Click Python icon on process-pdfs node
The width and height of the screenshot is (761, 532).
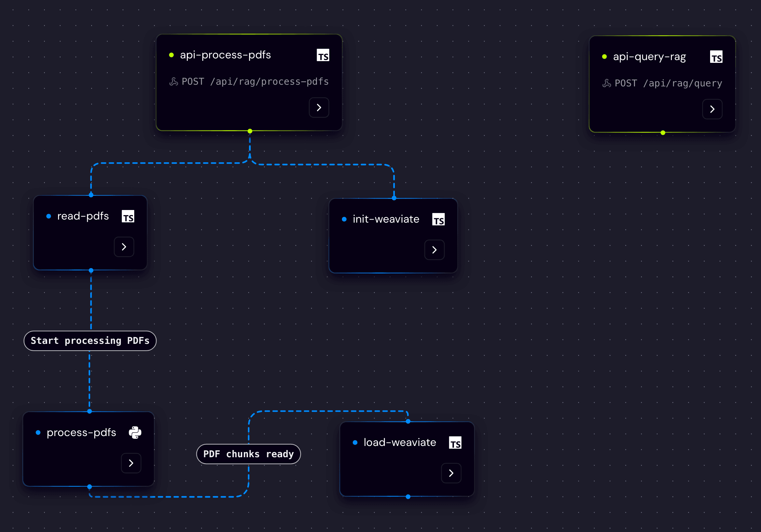[x=135, y=433]
